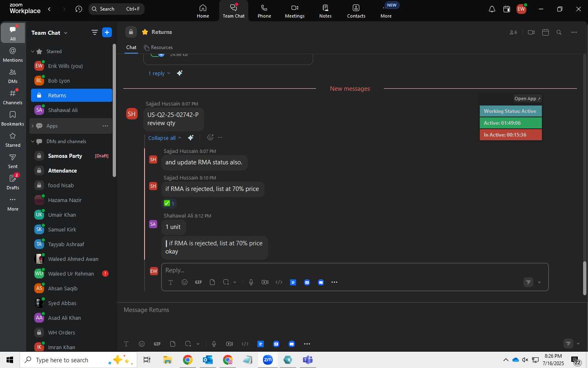Click the Message Returns input field

351,310
